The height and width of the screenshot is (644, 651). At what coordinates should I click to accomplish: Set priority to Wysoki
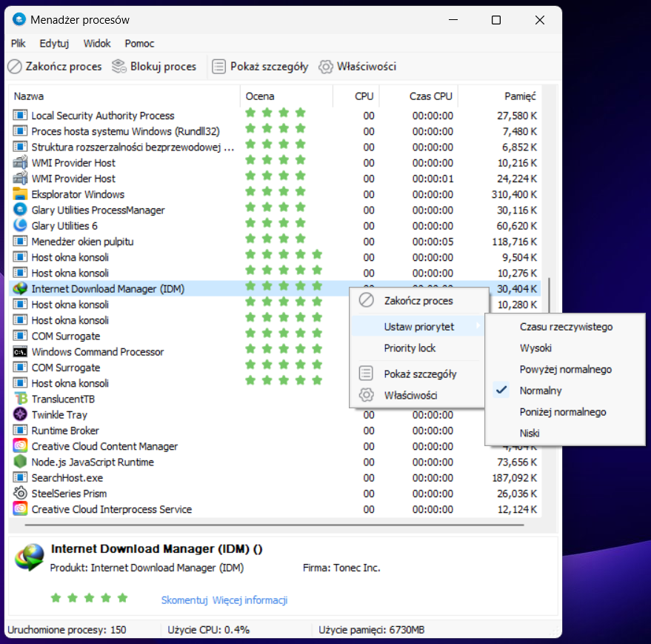coord(535,348)
